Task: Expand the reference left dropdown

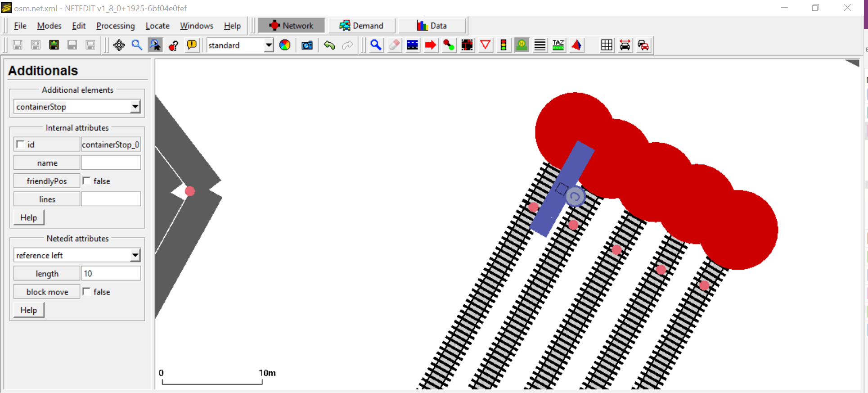Action: click(135, 255)
